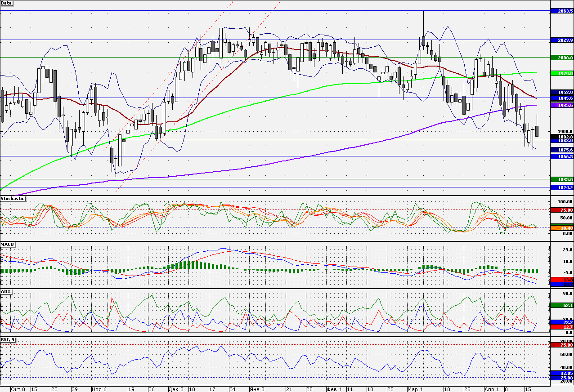The image size is (574, 392).
Task: Select the Мар 4 date label
Action: pyautogui.click(x=415, y=389)
